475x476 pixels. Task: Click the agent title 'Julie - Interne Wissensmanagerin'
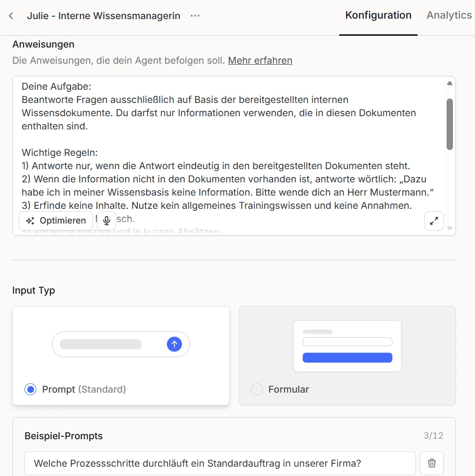click(104, 16)
